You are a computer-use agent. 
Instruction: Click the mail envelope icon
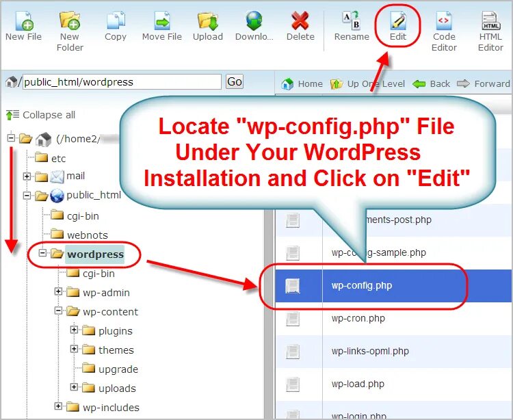(x=57, y=176)
